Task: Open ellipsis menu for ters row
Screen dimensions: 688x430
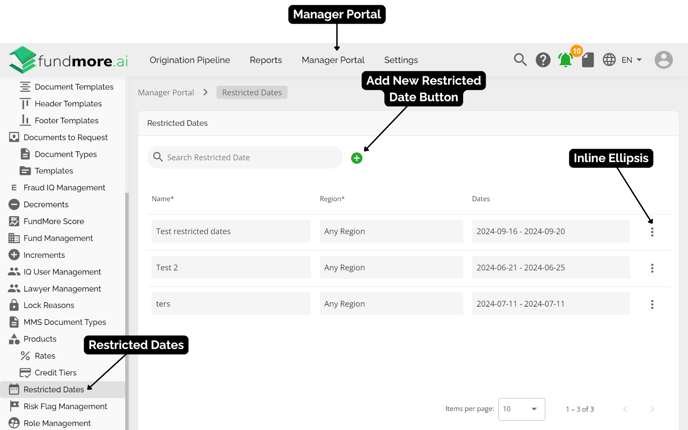Action: click(x=652, y=304)
